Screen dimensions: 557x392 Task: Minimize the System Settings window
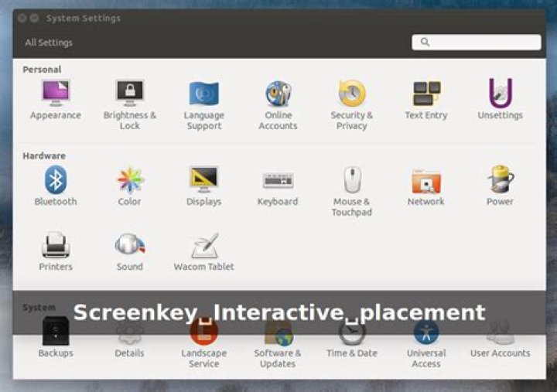tap(34, 18)
